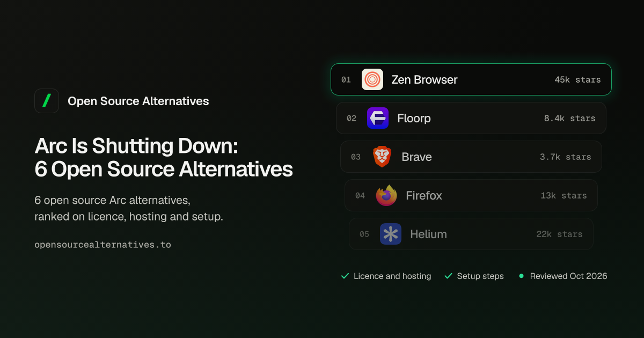Select the Brave name label
Image resolution: width=644 pixels, height=338 pixels.
416,157
